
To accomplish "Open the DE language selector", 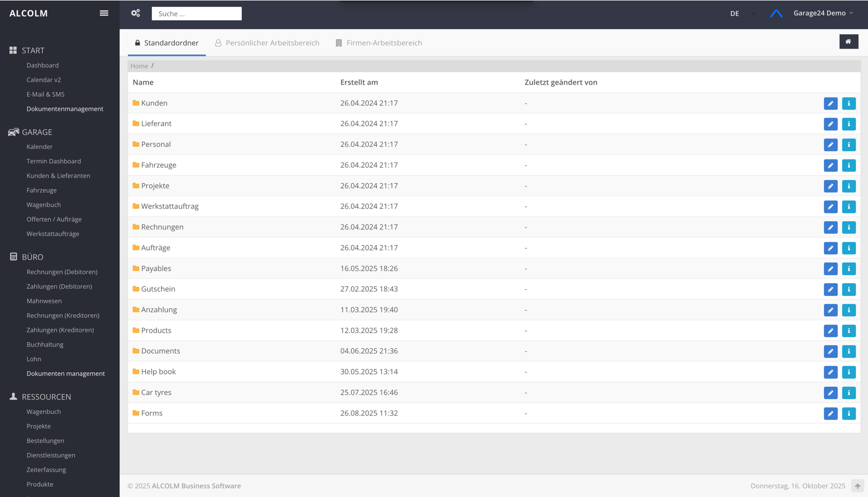I will click(734, 14).
